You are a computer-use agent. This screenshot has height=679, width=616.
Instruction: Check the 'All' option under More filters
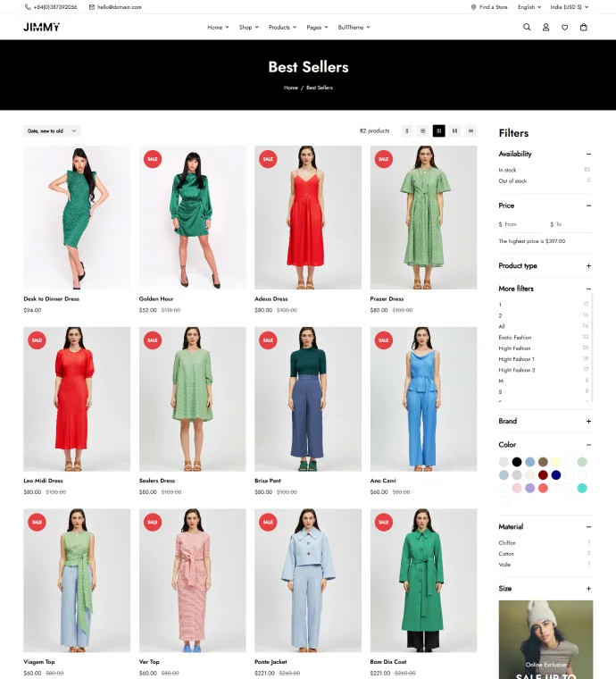[x=502, y=326]
